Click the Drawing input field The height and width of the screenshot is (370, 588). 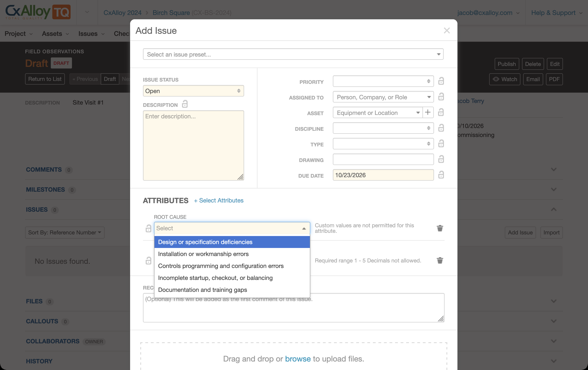383,159
